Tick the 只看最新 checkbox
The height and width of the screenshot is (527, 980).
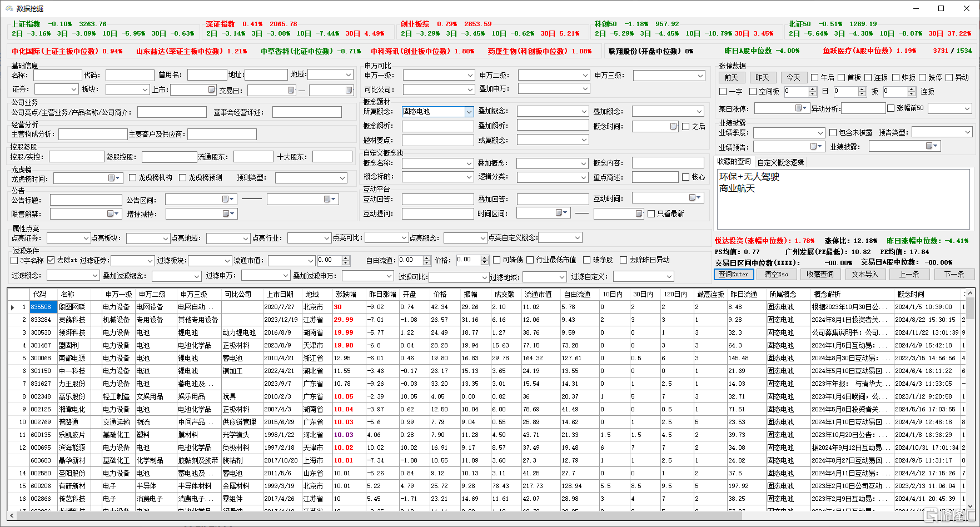tap(651, 214)
